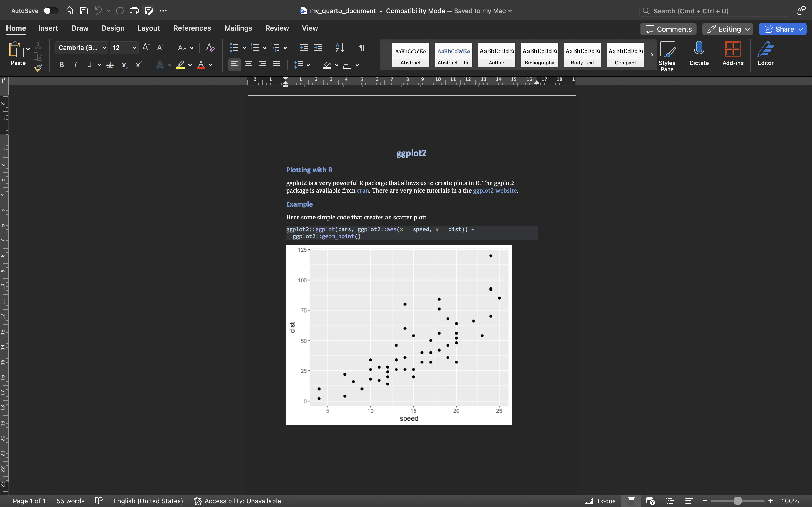
Task: Open the cran hyperlink in the document
Action: [x=363, y=190]
